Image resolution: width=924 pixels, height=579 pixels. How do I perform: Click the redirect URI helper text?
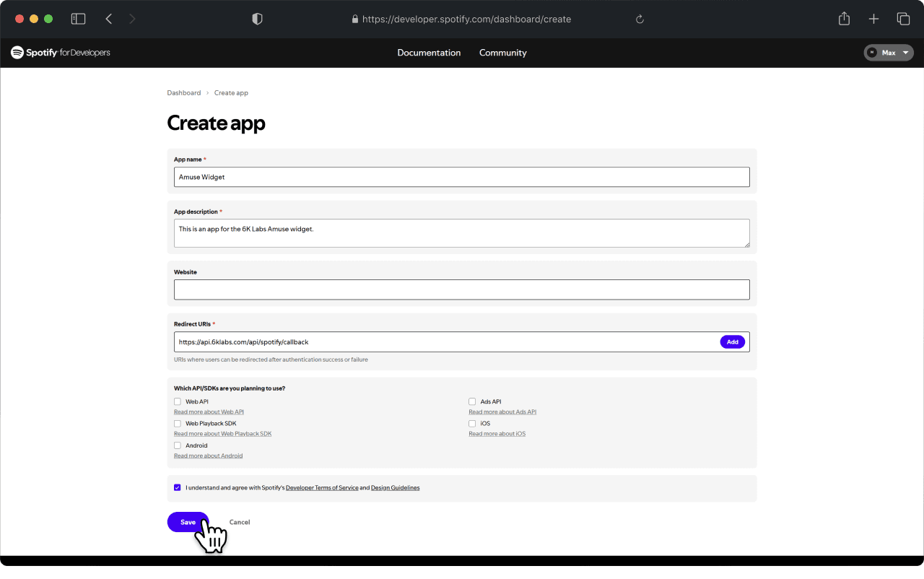[x=271, y=360]
